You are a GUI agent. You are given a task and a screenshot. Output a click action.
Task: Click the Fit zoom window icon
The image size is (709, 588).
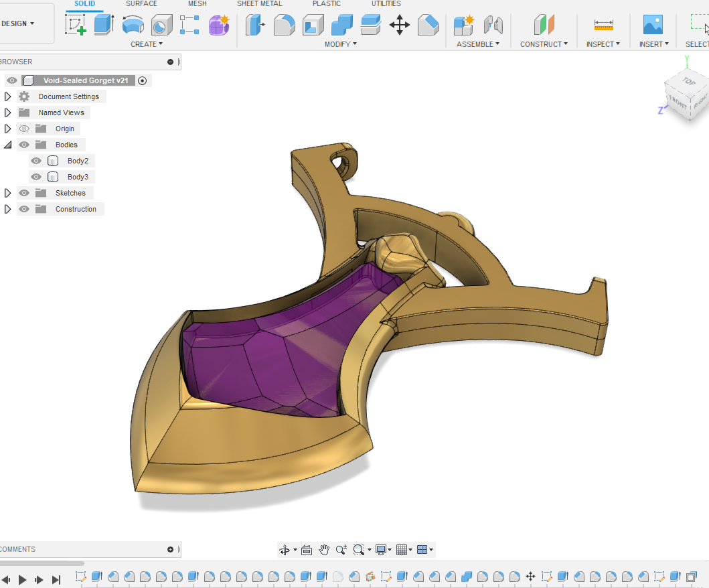click(359, 550)
